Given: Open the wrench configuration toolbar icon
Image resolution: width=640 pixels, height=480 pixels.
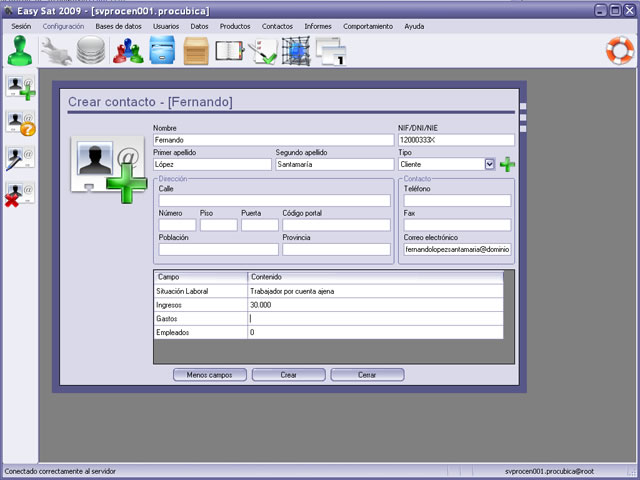Looking at the screenshot, I should pyautogui.click(x=56, y=51).
